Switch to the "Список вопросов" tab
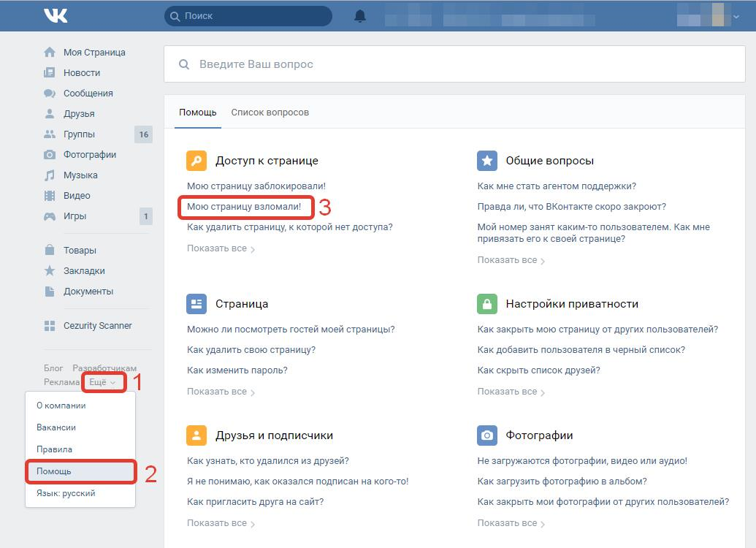Screen dimensions: 756x548 coord(270,113)
